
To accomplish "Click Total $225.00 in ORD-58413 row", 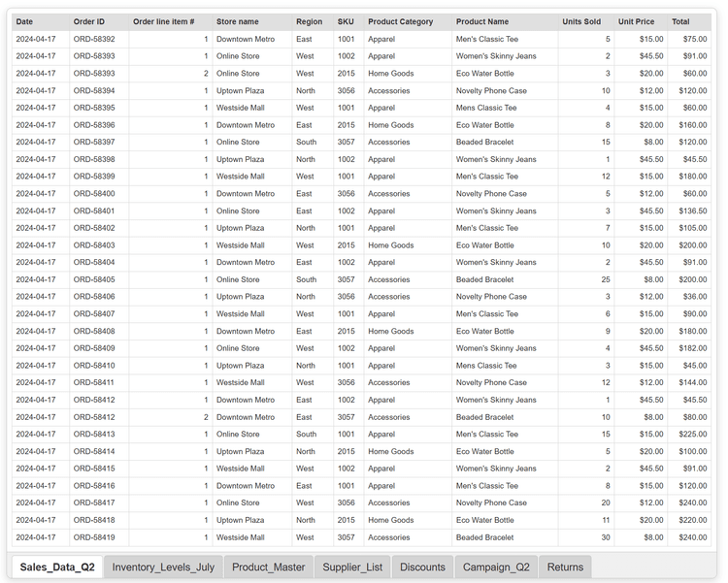I will point(689,434).
